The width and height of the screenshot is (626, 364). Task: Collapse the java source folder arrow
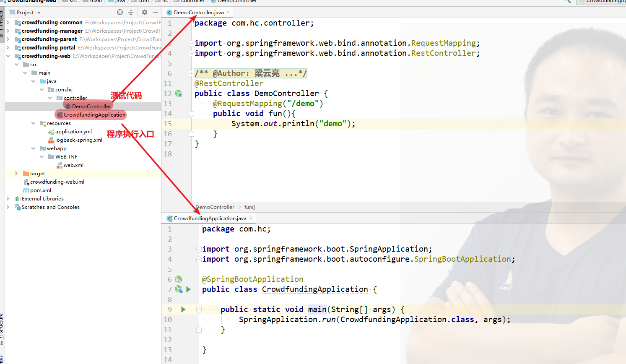tap(33, 81)
